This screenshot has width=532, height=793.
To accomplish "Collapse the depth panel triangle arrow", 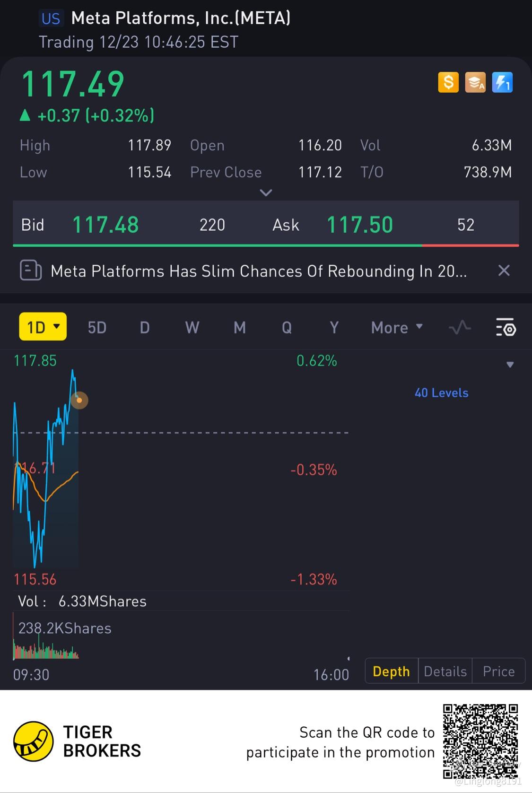I will pos(510,365).
